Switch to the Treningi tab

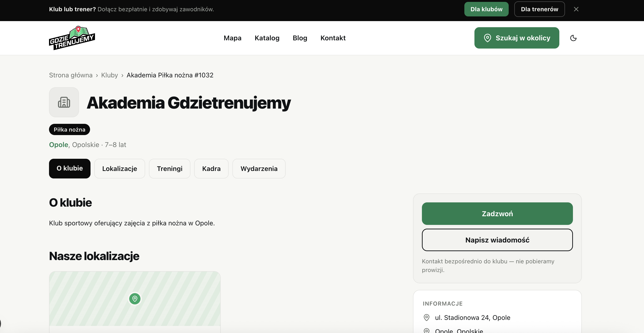point(170,169)
